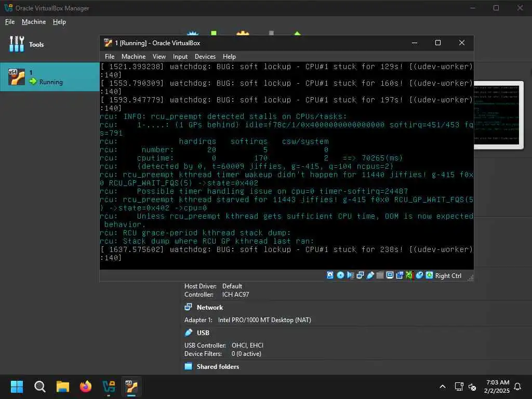
Task: Click the Network section icon
Action: coord(188,307)
